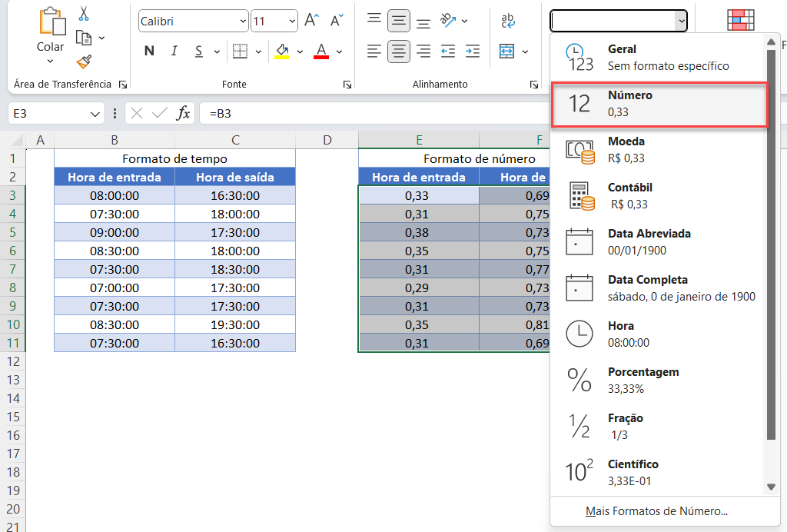Choose the Porcentagem format option
The height and width of the screenshot is (532, 787).
659,380
